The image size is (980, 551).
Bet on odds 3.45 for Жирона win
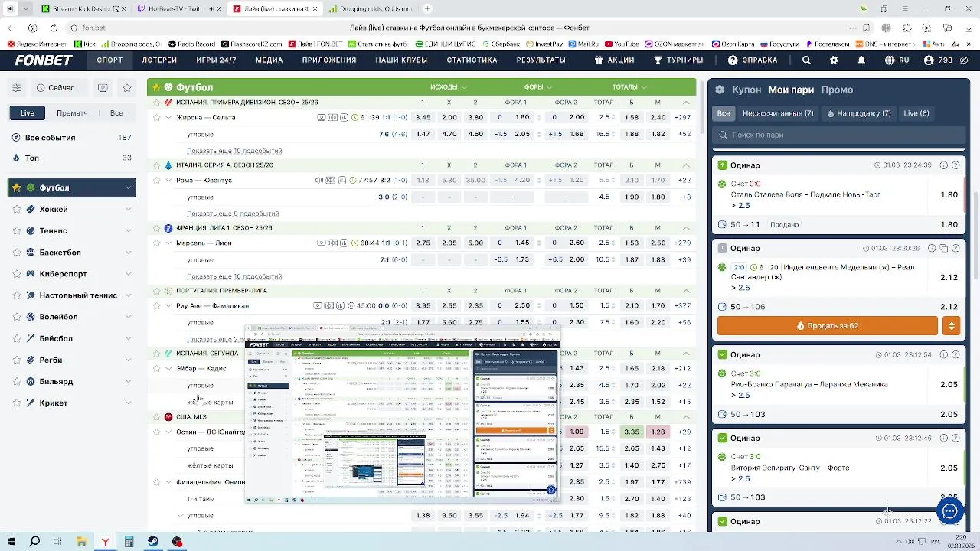(423, 118)
